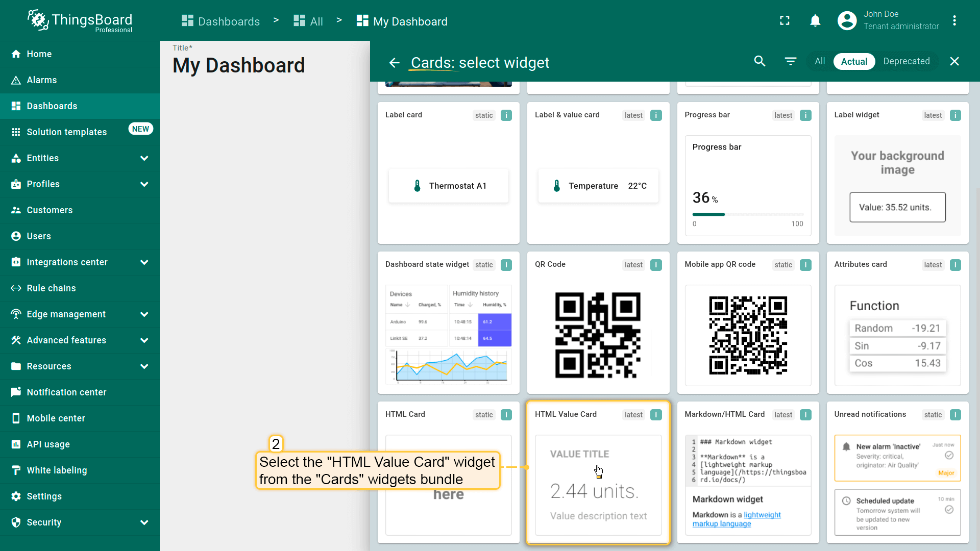Click the back arrow beside Cards title
The width and height of the screenshot is (980, 551).
click(394, 63)
